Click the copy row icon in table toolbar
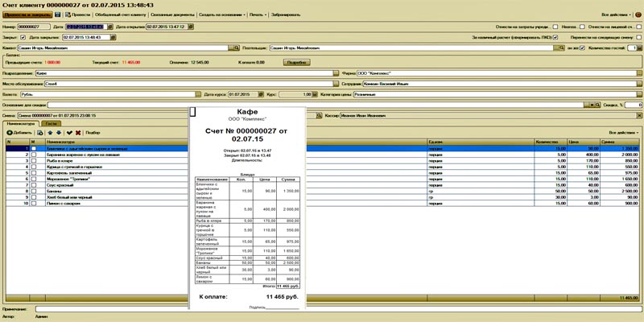 tap(40, 132)
